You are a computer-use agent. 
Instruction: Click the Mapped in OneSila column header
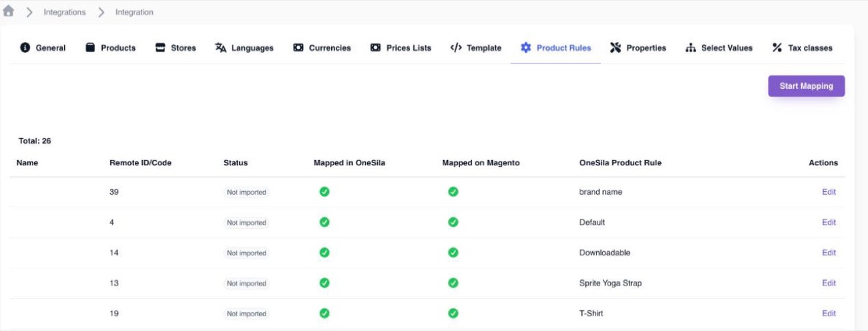tap(349, 162)
